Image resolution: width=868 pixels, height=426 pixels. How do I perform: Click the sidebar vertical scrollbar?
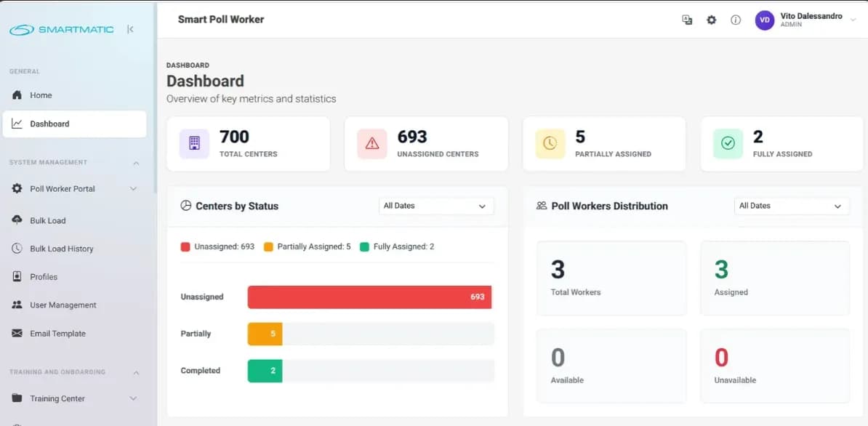coord(156,97)
